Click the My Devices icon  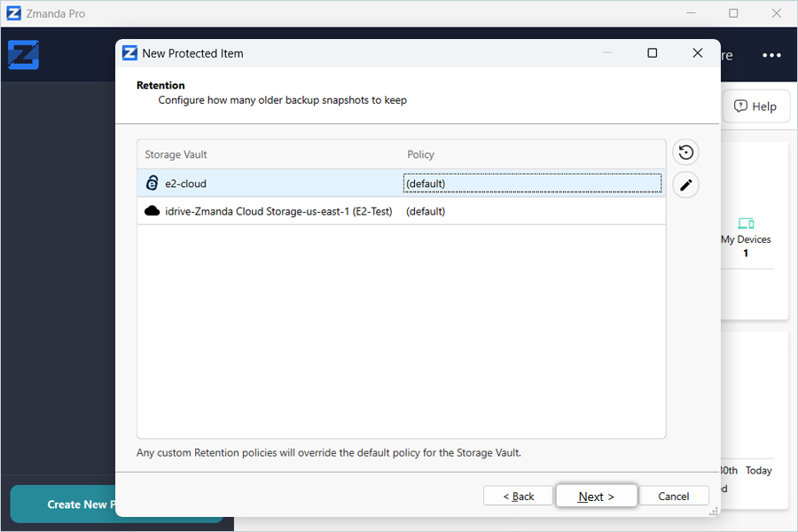tap(745, 223)
